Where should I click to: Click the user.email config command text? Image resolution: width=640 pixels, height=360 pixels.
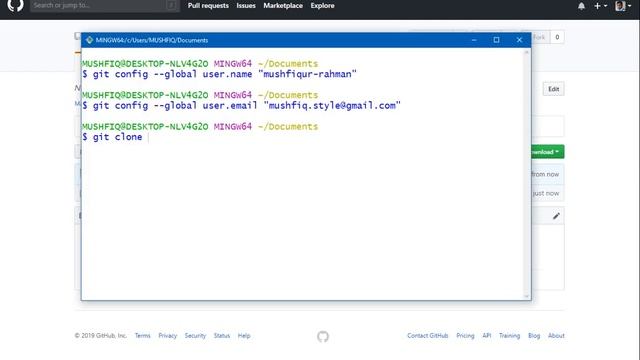(242, 106)
